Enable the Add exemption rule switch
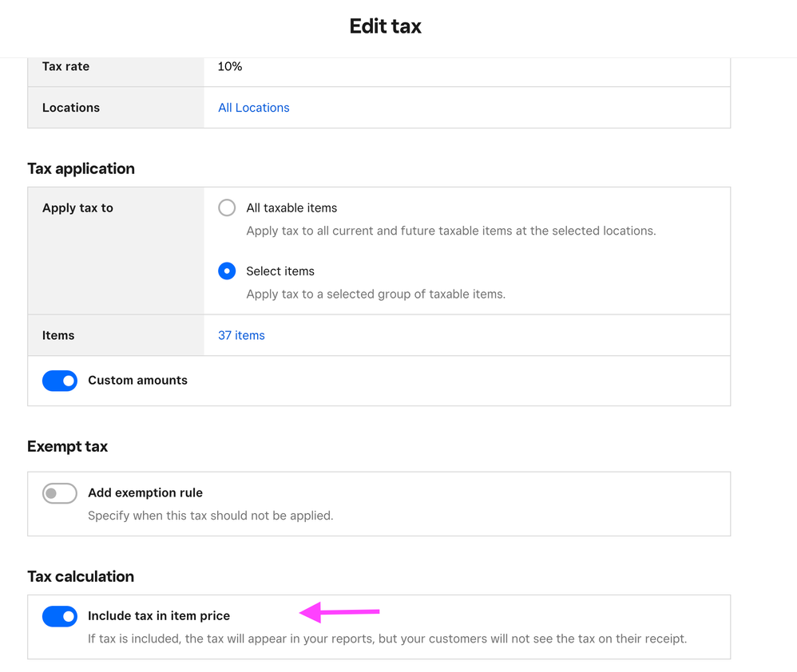797x672 pixels. (x=60, y=493)
